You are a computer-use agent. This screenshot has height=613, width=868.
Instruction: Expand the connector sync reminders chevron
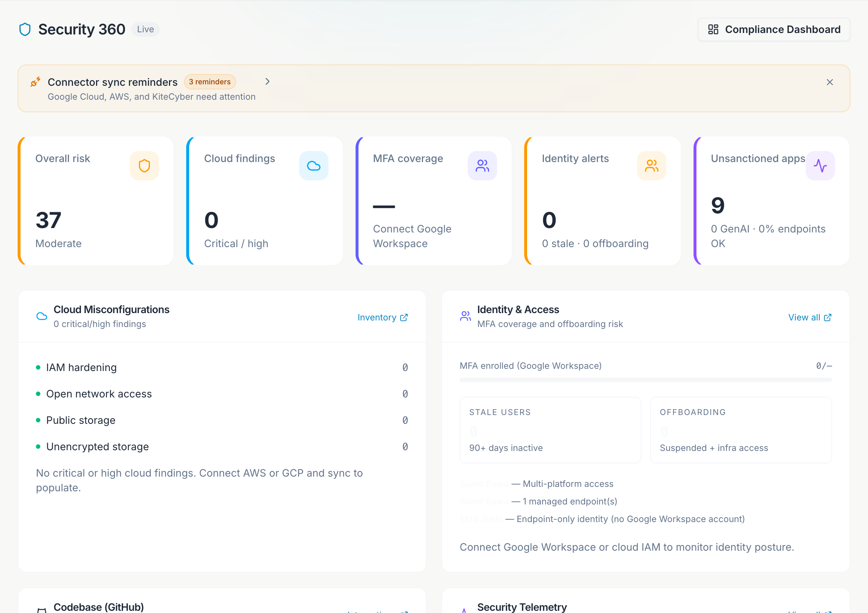coord(267,82)
